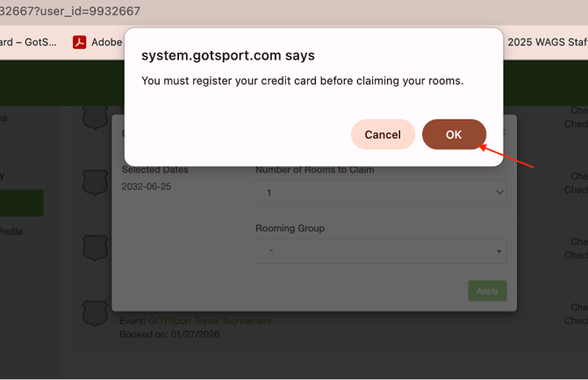Click the Booked on 01/27/2026 text
Screen dimensions: 588x380
coord(169,334)
